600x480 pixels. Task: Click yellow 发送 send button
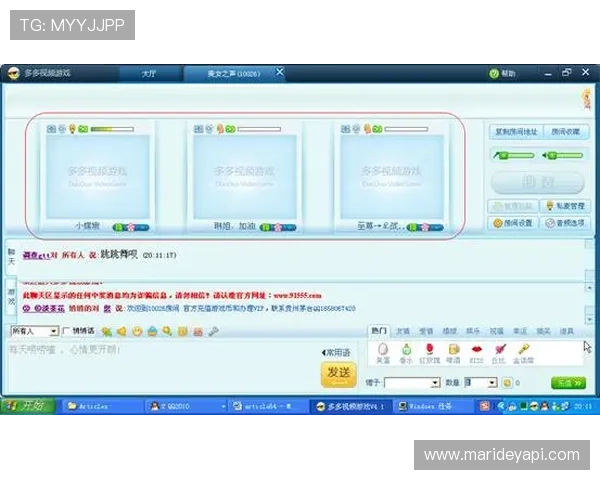coord(339,374)
